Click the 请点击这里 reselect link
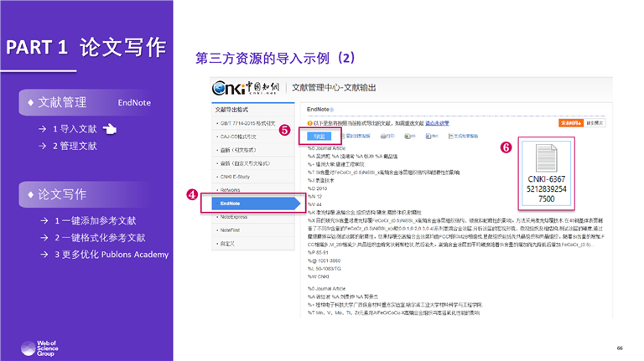The image size is (644, 361). 437,123
